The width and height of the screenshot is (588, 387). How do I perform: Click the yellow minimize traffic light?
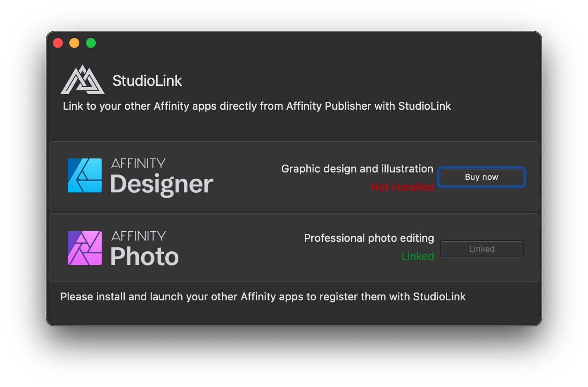coord(74,42)
